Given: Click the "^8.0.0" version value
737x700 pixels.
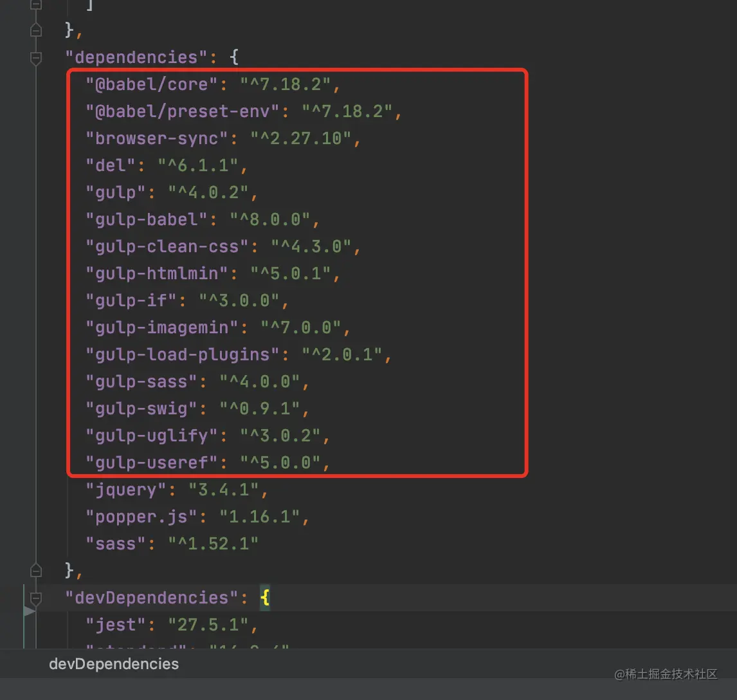Looking at the screenshot, I should tap(270, 219).
